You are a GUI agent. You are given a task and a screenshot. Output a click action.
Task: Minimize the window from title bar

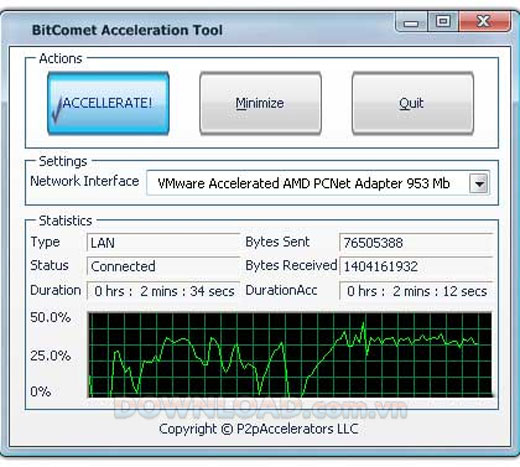tap(411, 23)
